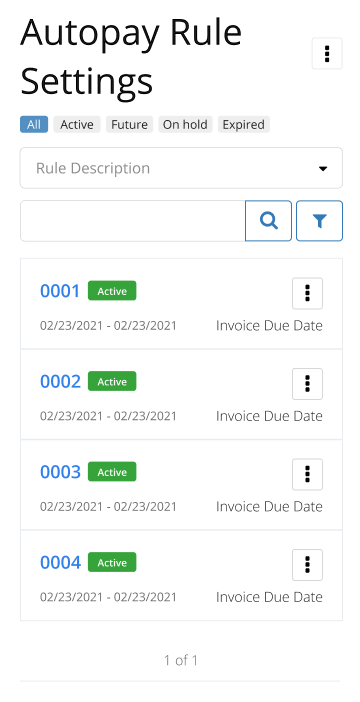Click the dropdown caret in Rule Description
Screen dimensions: 360x702
pyautogui.click(x=323, y=169)
